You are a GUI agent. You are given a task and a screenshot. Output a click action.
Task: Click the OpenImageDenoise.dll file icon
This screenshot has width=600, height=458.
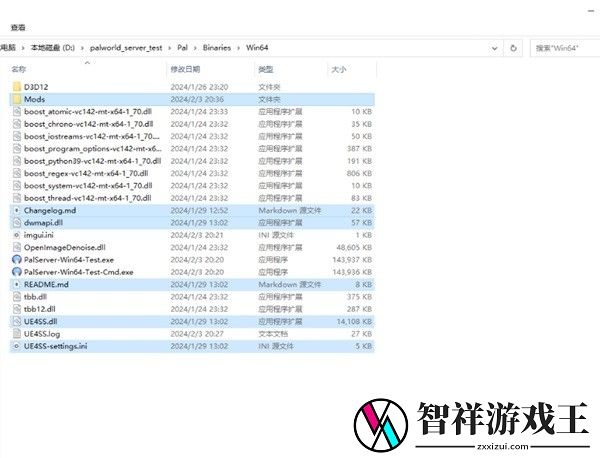click(x=16, y=247)
